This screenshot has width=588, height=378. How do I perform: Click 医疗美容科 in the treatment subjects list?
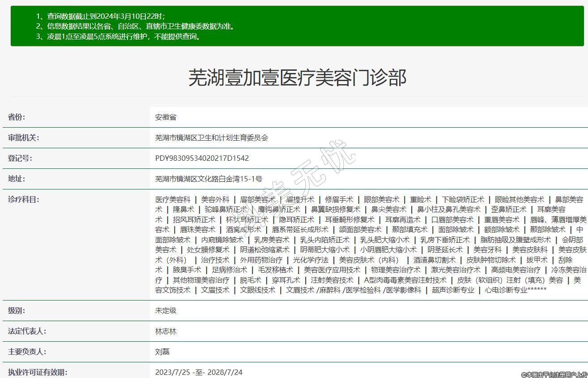point(173,200)
